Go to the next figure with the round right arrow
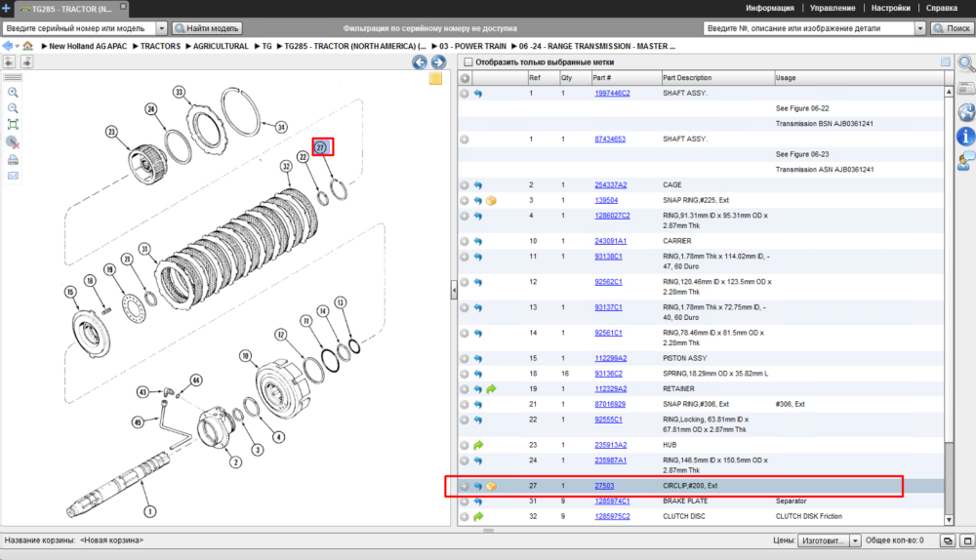This screenshot has width=976, height=560. click(438, 62)
